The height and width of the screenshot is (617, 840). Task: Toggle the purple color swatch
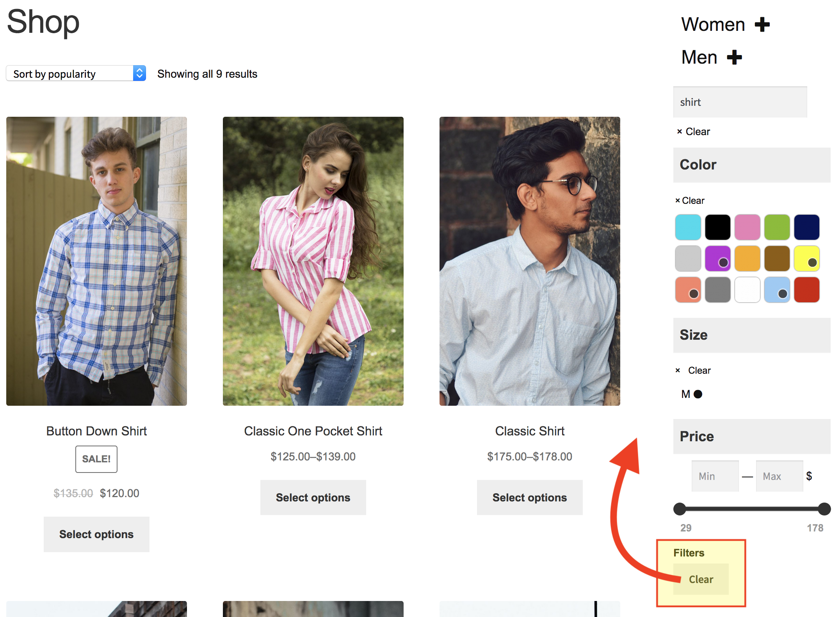(x=717, y=258)
